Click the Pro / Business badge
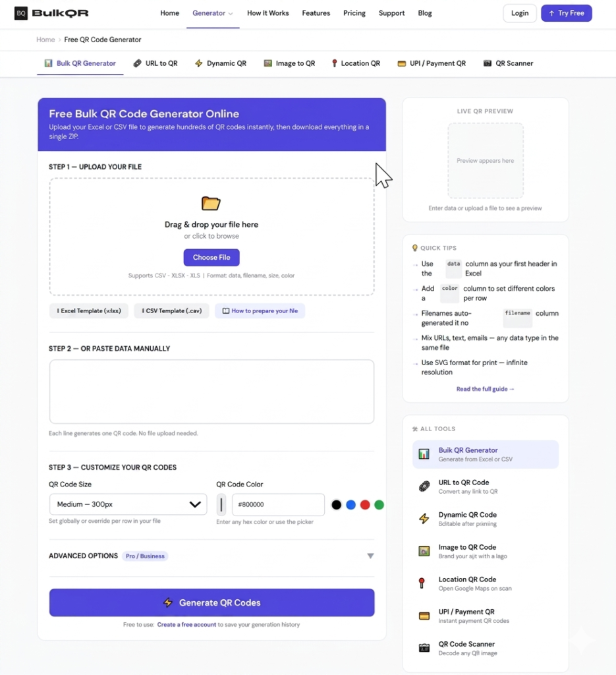The height and width of the screenshot is (675, 616). point(145,556)
